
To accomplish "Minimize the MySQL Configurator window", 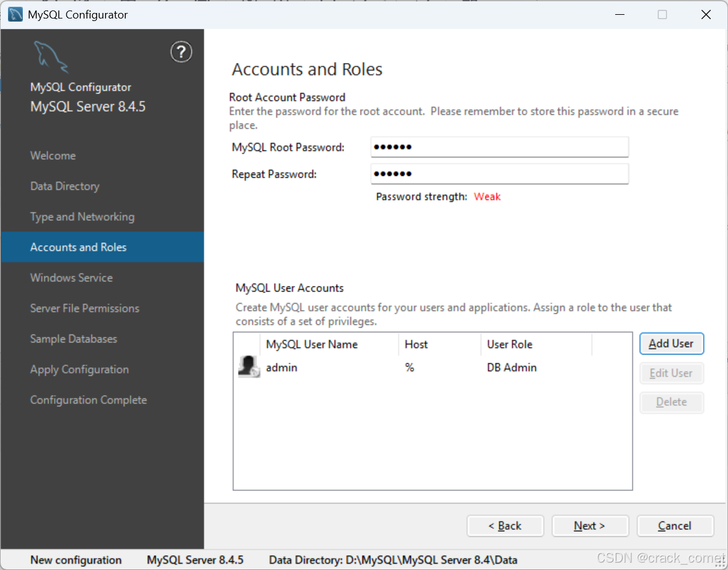I will tap(620, 14).
